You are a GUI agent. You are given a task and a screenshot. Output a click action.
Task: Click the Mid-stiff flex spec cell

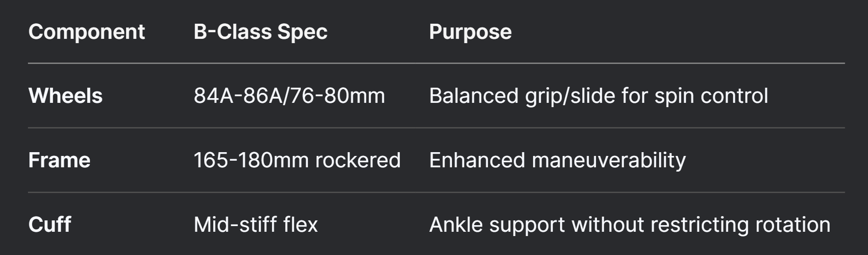[x=256, y=224]
